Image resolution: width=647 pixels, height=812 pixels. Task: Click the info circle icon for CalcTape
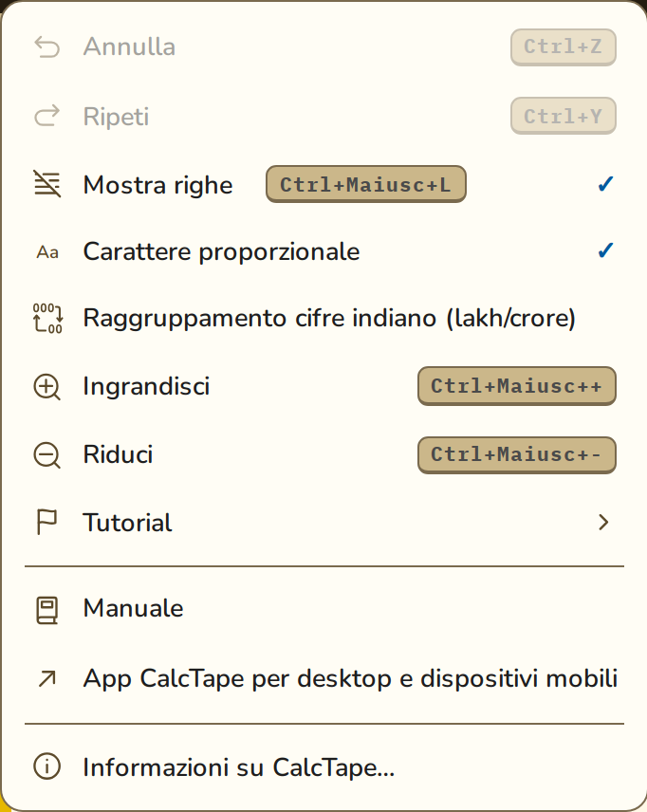(x=47, y=766)
